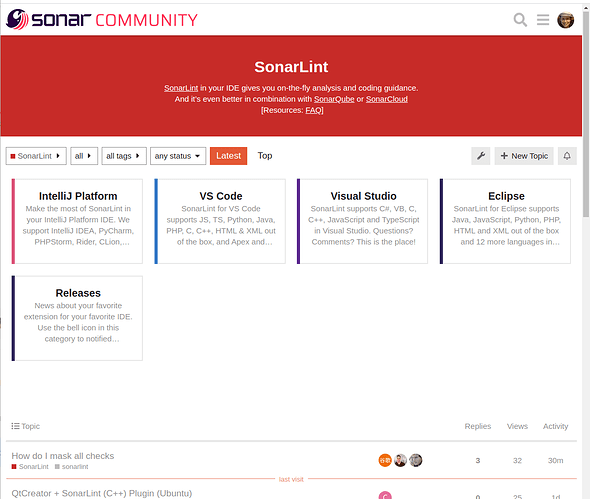Screen dimensions: 590x499
Task: Click the pink avatar on QtCreator topic
Action: tap(385, 495)
